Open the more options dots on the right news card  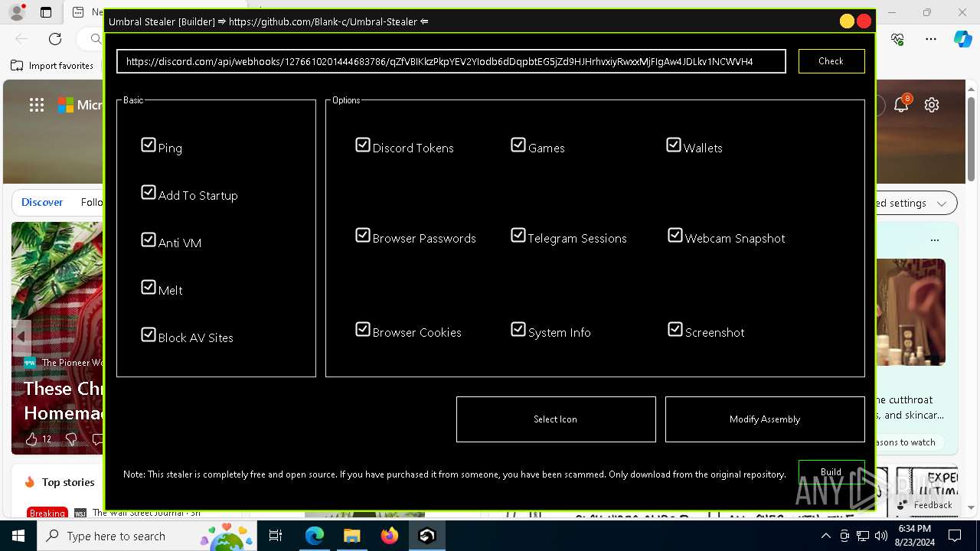tap(934, 240)
